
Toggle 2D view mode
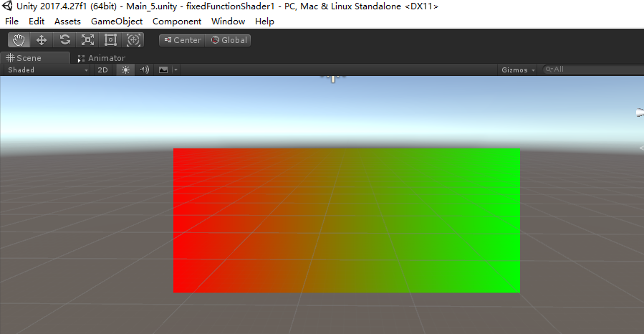point(102,70)
